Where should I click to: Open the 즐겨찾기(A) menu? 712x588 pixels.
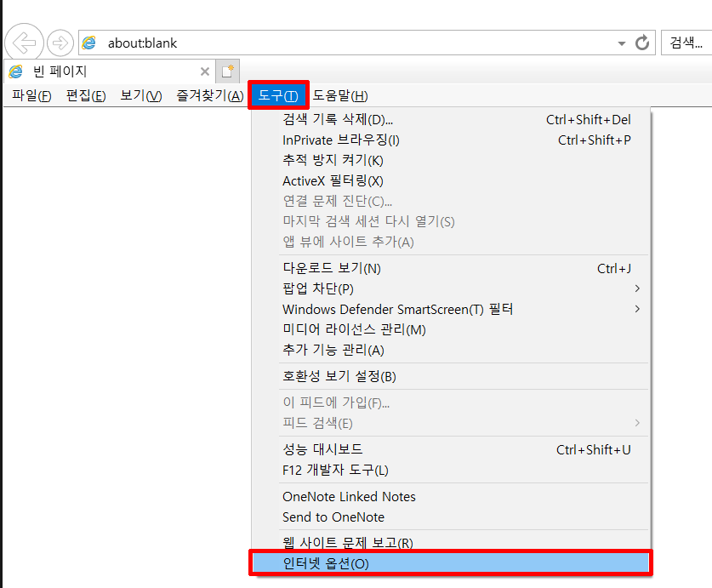210,95
